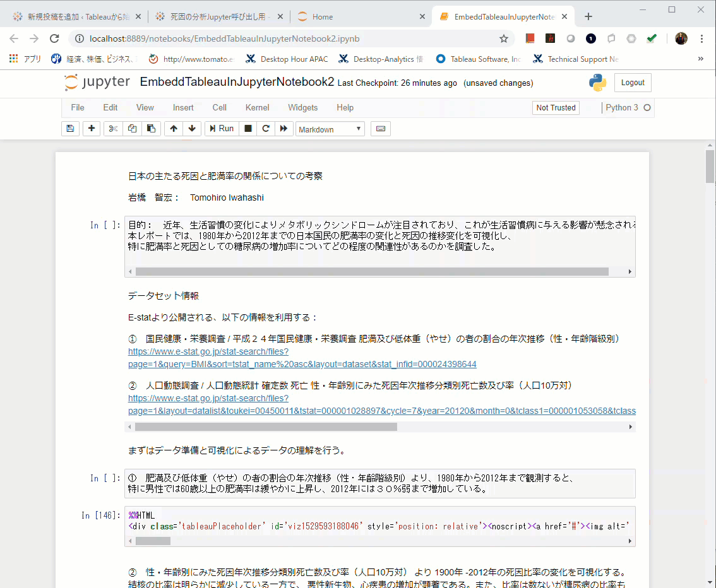Insert a cell below using the plus icon

coord(92,129)
